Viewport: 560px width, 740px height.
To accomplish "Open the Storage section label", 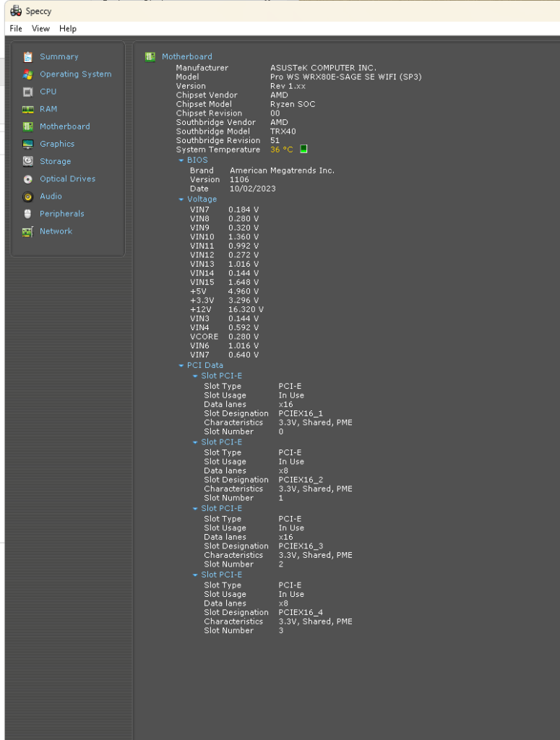I will [x=55, y=161].
